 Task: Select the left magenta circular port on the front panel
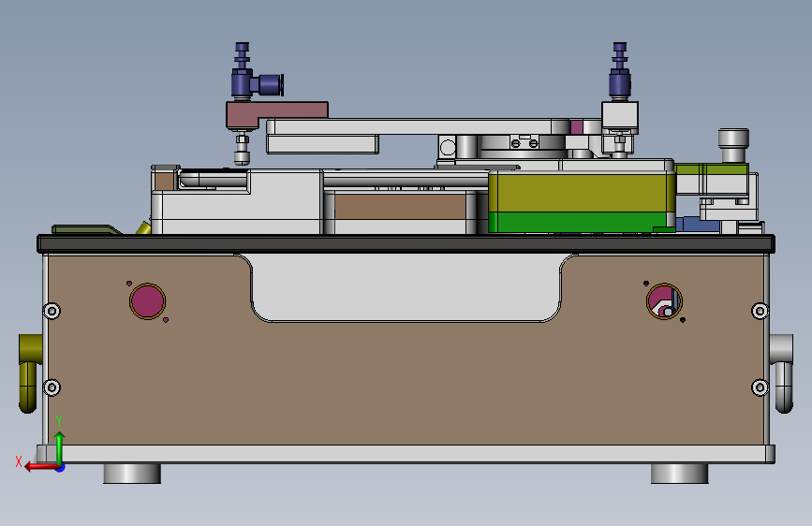pos(147,301)
